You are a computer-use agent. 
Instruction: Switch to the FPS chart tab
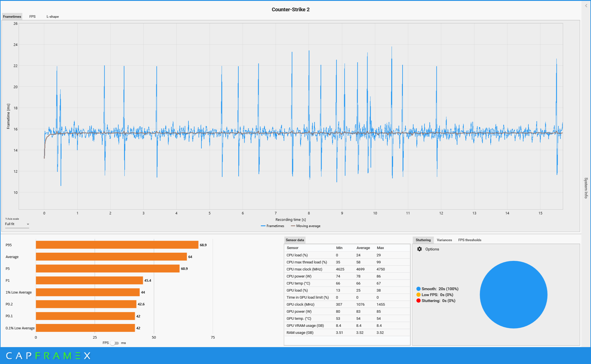[32, 17]
